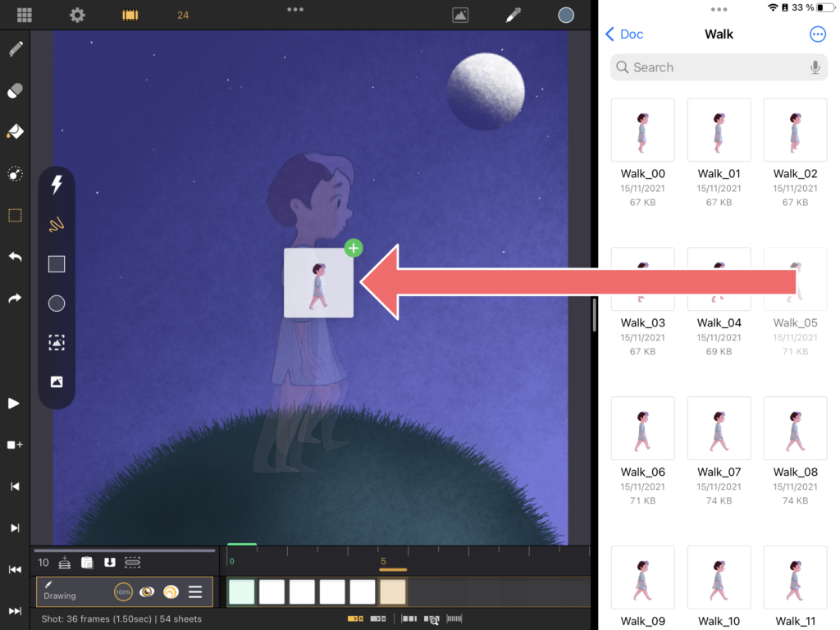Select the eraser tool
Screen dimensions: 840x630
point(15,90)
